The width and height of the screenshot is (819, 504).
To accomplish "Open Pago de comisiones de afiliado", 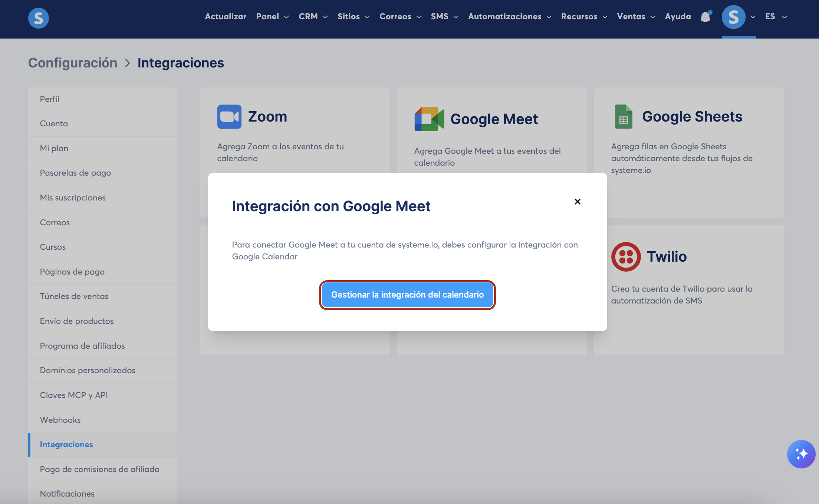I will pyautogui.click(x=102, y=470).
